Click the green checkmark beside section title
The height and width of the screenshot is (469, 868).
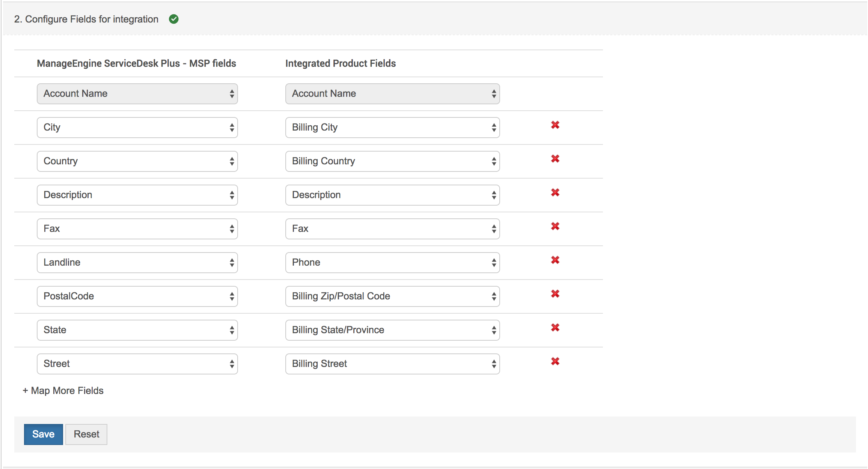click(x=173, y=19)
